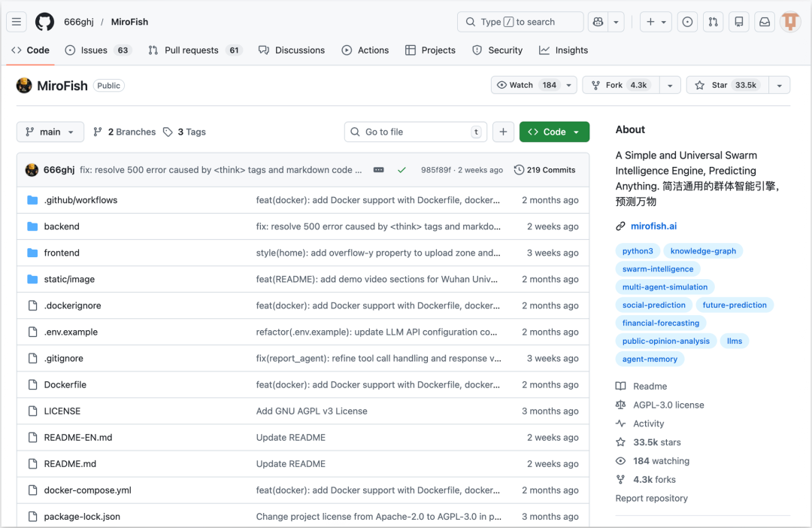Expand the main branch selector

pos(50,132)
